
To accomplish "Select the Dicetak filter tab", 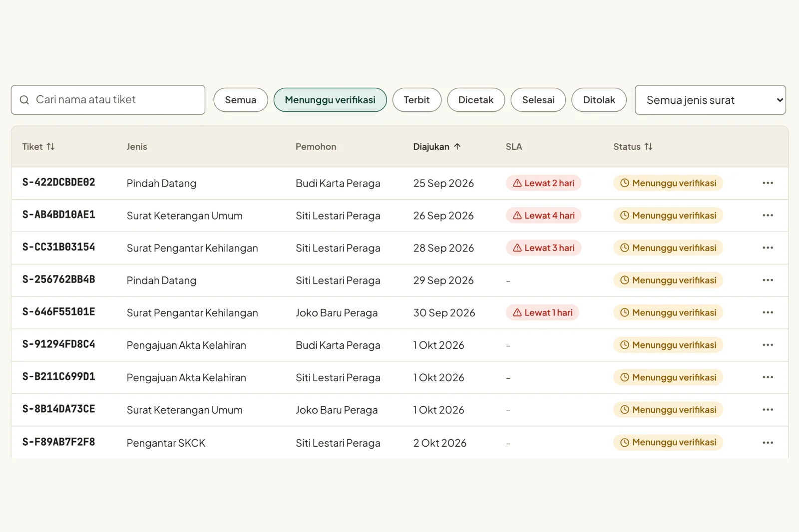I will tap(476, 100).
